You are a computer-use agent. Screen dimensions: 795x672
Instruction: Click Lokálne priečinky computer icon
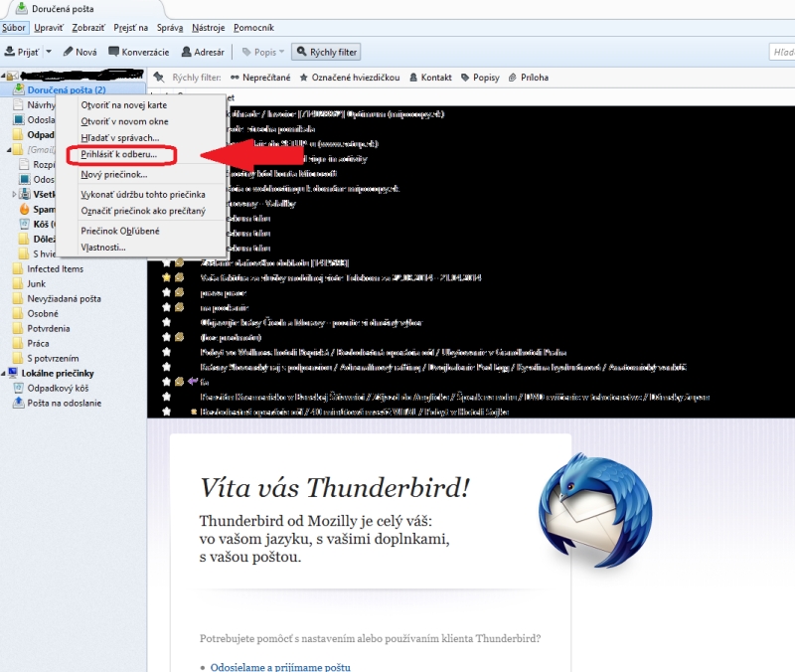(13, 373)
